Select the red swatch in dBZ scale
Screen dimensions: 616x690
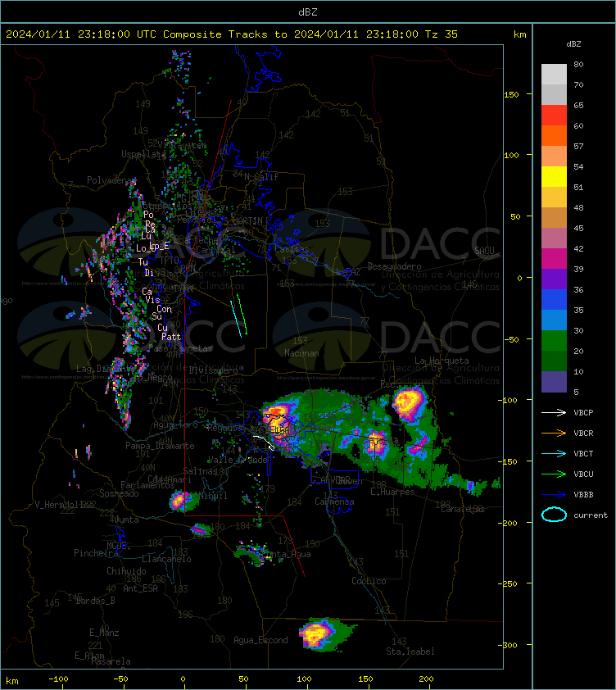point(554,116)
